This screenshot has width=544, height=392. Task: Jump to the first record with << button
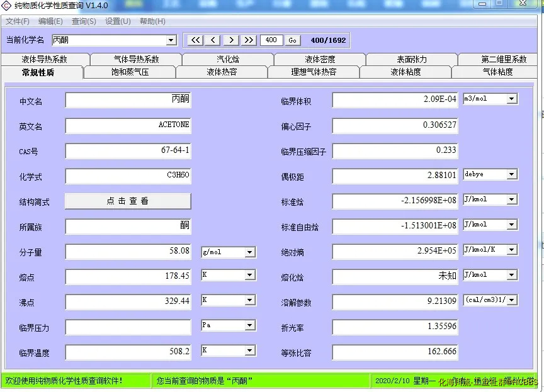[195, 40]
